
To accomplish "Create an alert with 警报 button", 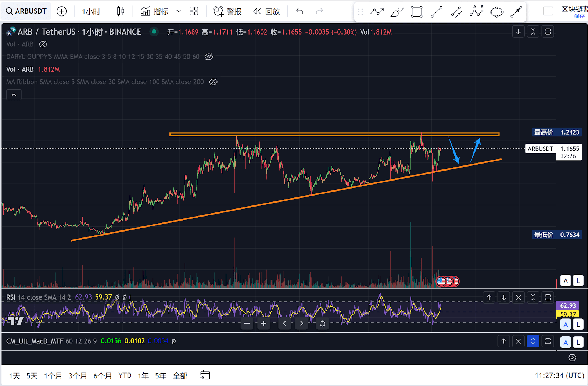I will click(x=227, y=11).
